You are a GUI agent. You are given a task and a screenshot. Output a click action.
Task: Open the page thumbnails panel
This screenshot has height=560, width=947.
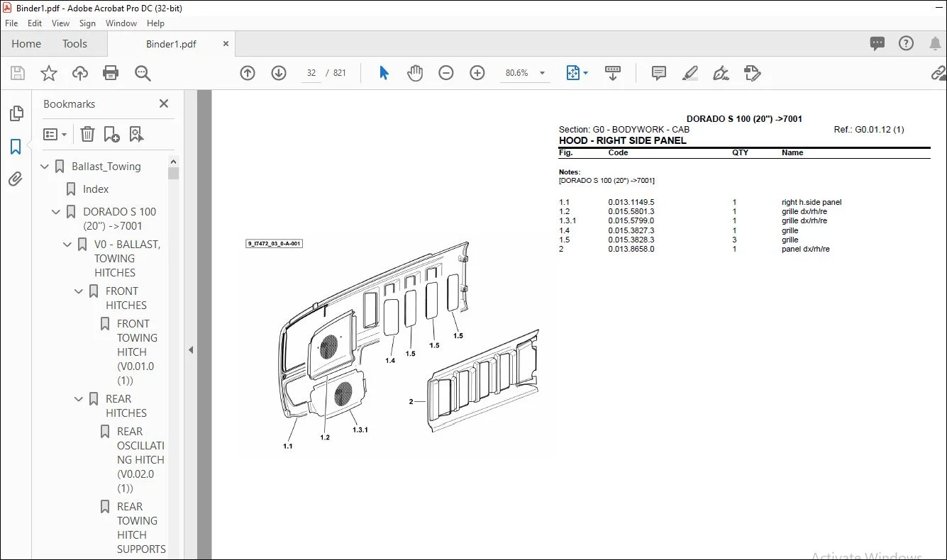tap(16, 114)
